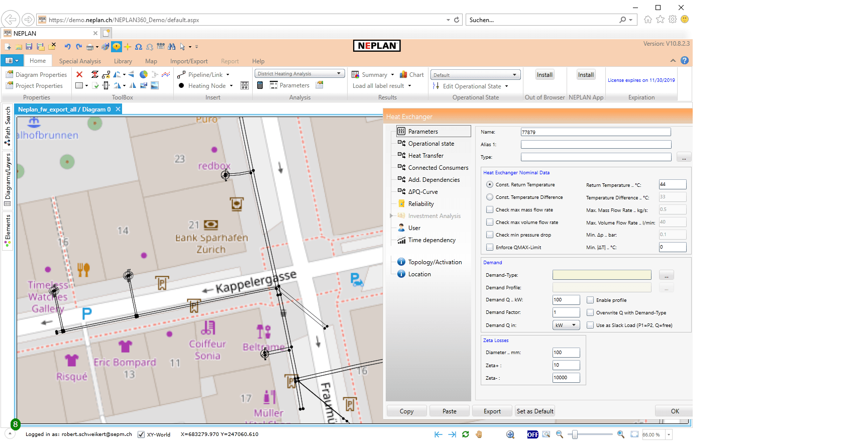Click the Print icon in the quick toolbar
This screenshot has height=441, width=868.
coord(90,47)
